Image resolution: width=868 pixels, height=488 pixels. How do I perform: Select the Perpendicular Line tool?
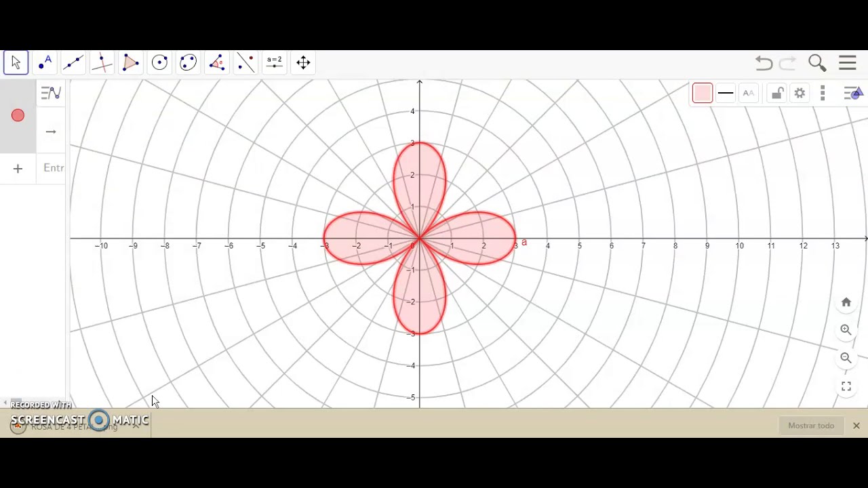[102, 62]
